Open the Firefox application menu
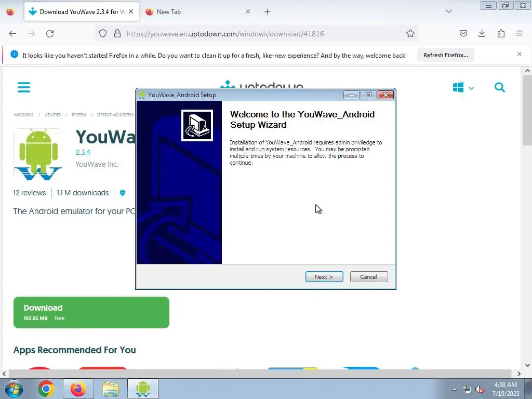Image resolution: width=532 pixels, height=399 pixels. coord(520,33)
